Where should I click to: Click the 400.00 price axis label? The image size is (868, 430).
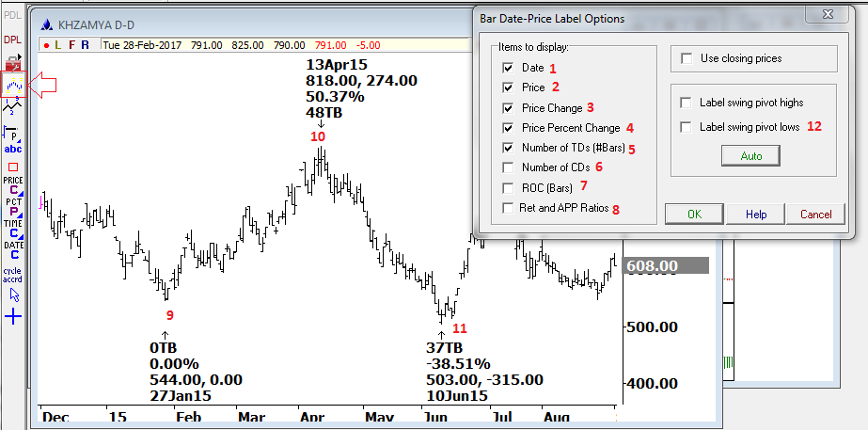pos(653,383)
